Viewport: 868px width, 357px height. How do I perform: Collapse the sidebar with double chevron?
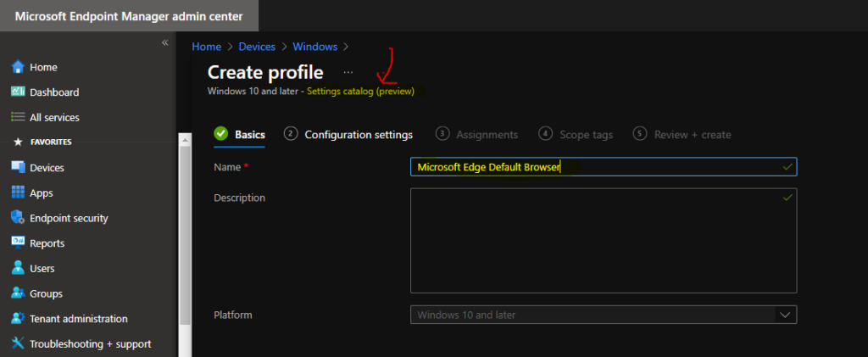point(165,42)
